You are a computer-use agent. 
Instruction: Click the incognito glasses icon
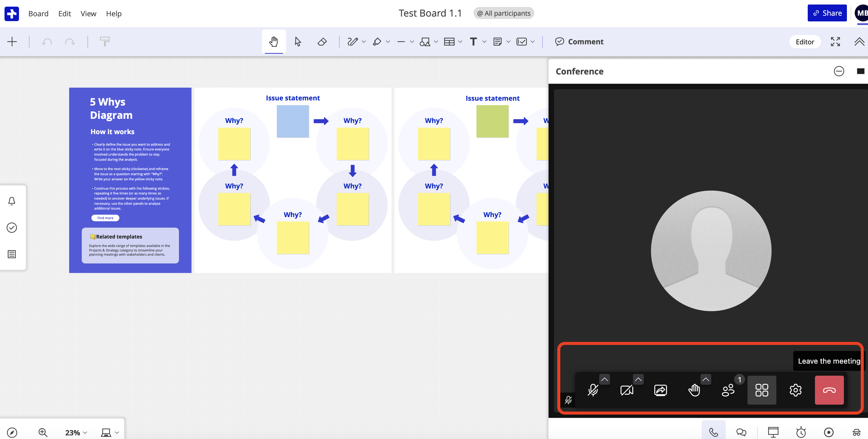856,432
